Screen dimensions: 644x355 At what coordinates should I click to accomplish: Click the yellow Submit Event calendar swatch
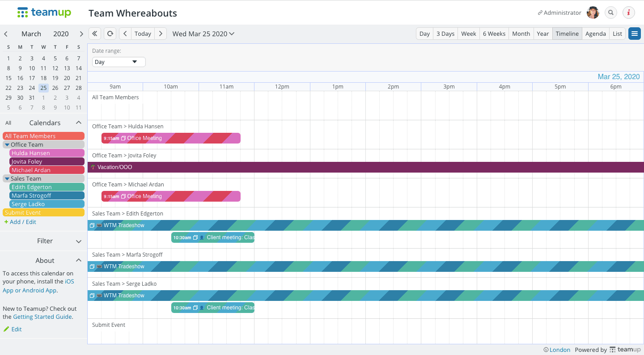[43, 212]
